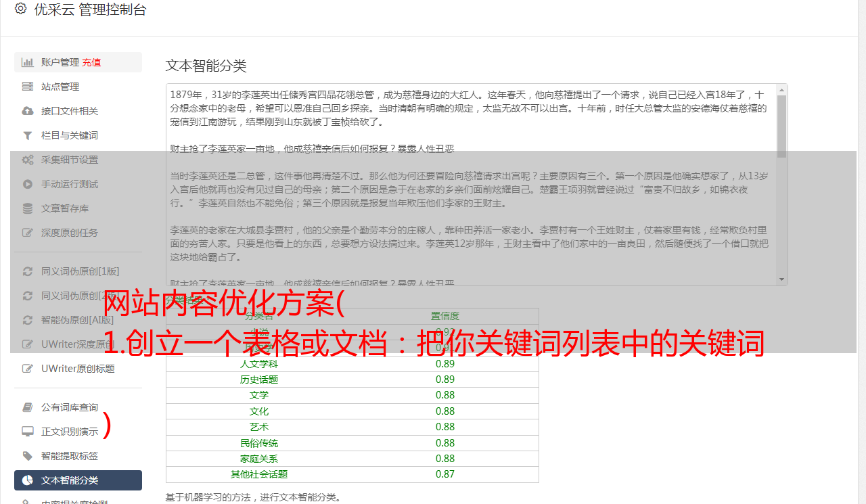
Task: Select the 艺术 category cell
Action: click(259, 427)
